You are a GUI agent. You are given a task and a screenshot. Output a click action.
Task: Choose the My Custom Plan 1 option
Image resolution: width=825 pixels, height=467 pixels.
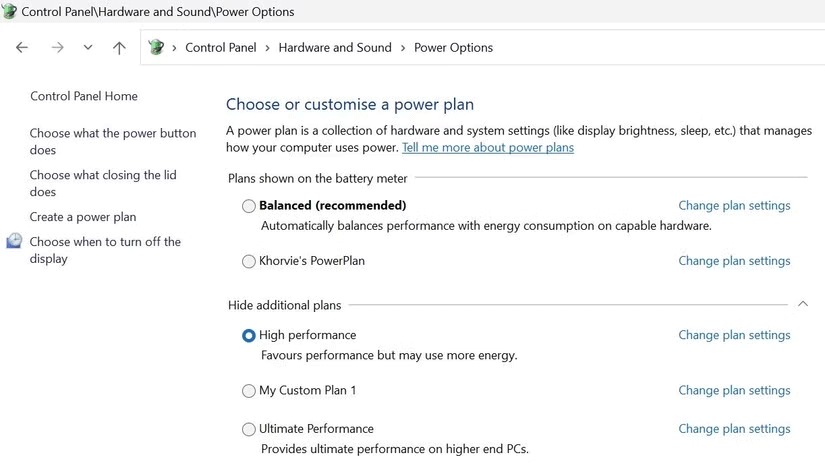click(x=249, y=391)
